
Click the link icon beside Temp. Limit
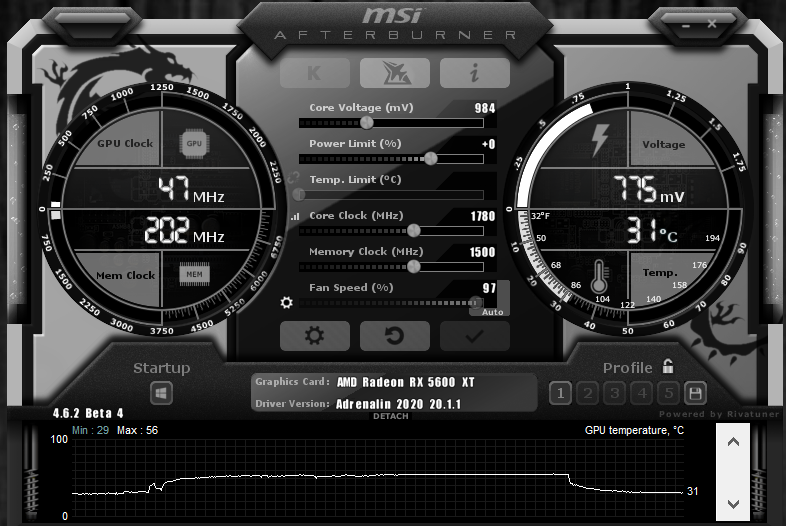(x=294, y=178)
